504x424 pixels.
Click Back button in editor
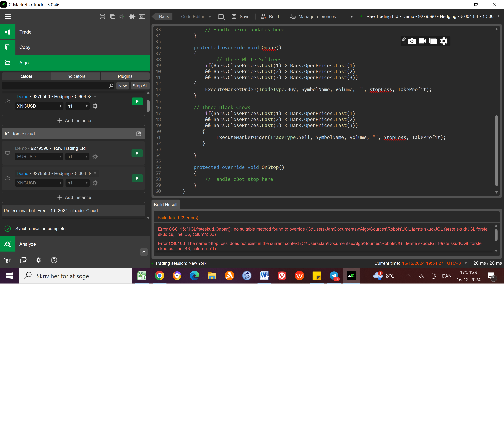coord(162,17)
